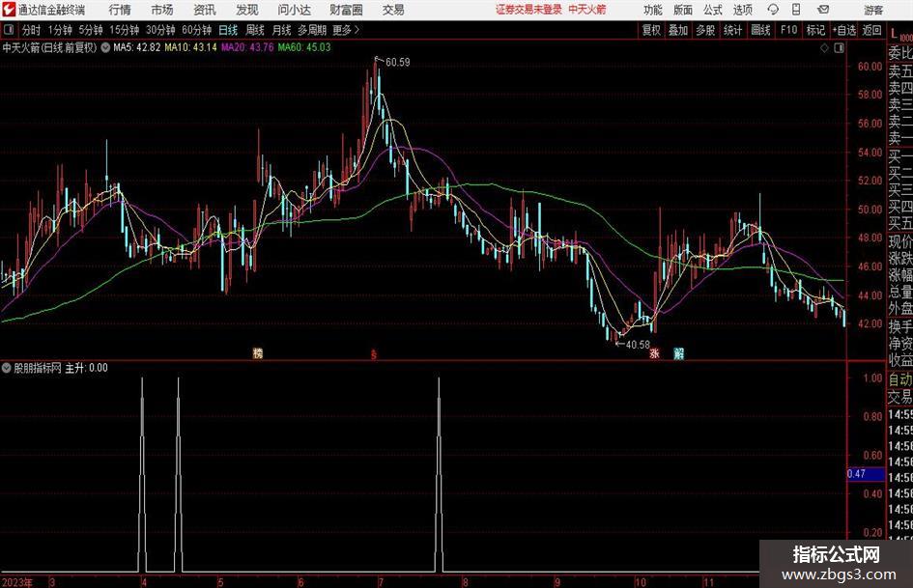The height and width of the screenshot is (588, 913).
Task: Click the 解 marker near October
Action: [678, 352]
